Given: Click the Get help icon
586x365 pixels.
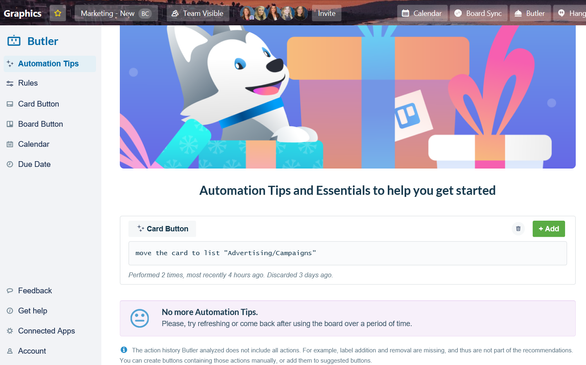Looking at the screenshot, I should (x=10, y=311).
